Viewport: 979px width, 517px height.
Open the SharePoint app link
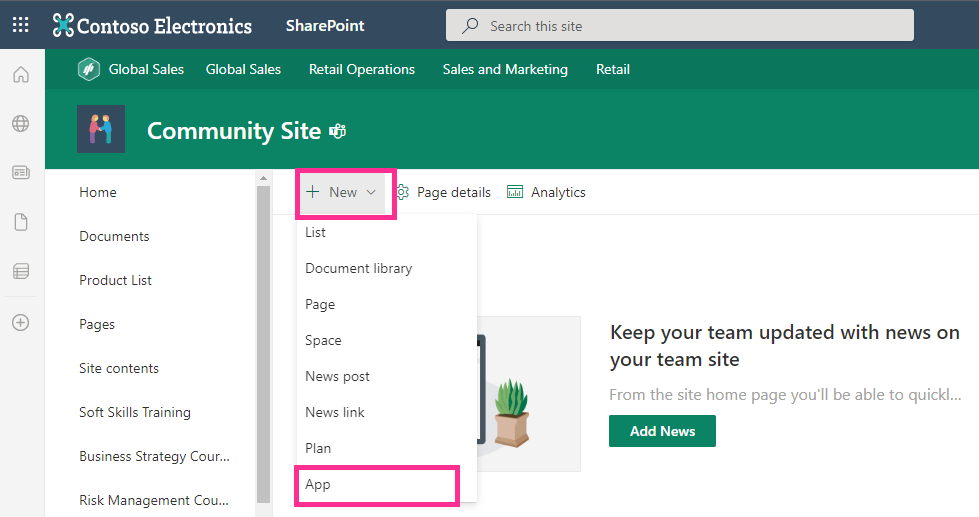point(325,26)
